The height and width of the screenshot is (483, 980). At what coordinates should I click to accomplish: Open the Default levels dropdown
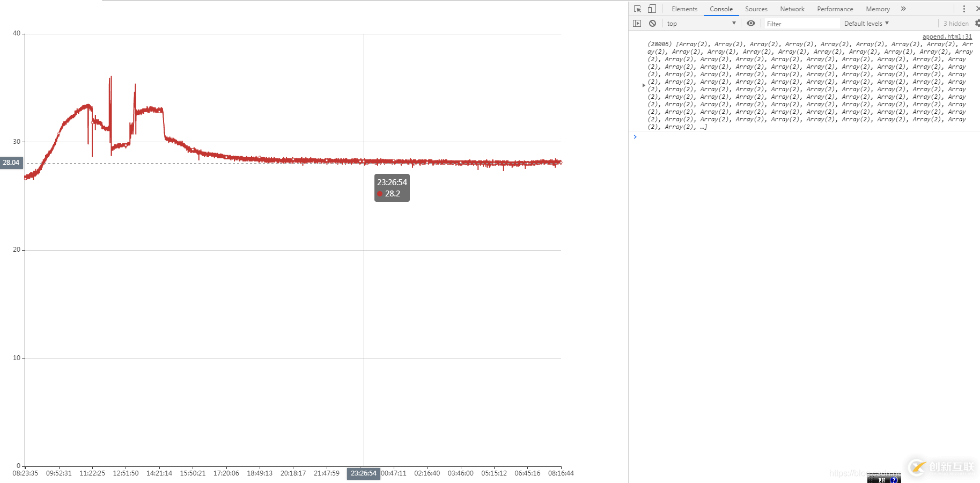[866, 24]
